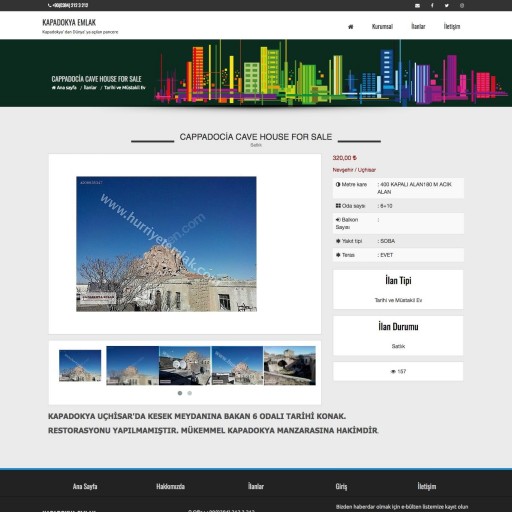This screenshot has width=512, height=512.
Task: Open the Kurumsal menu item
Action: 382,26
